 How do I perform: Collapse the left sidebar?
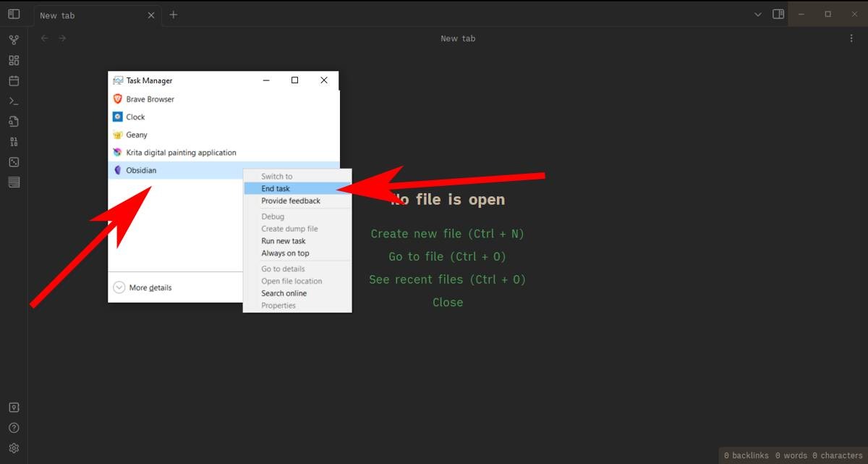(x=14, y=14)
